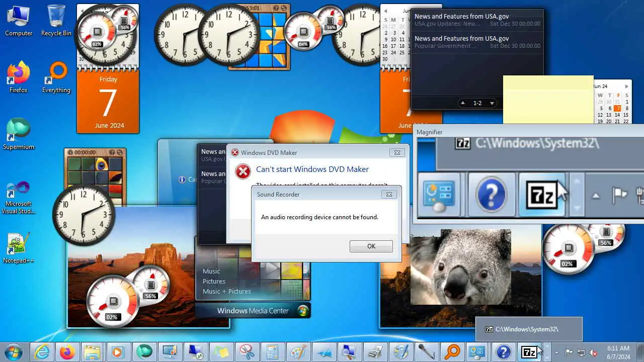Click the Magnifier window title bar
The width and height of the screenshot is (644, 362).
[528, 132]
